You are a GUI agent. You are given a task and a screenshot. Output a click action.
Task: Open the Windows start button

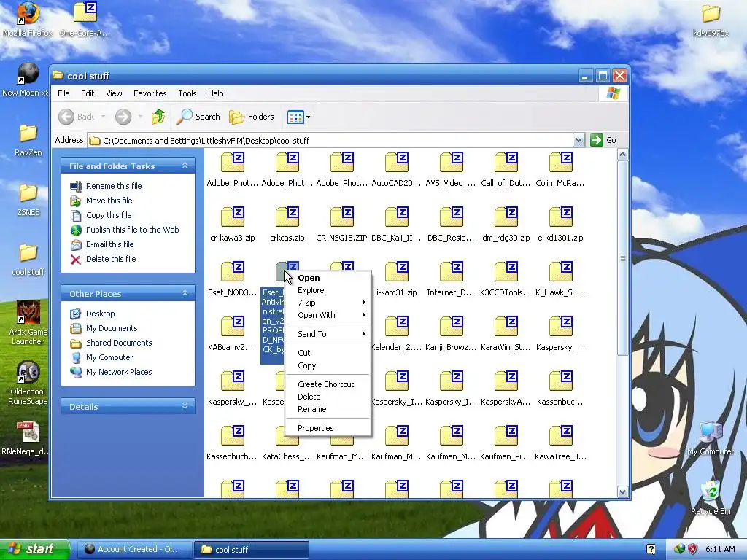point(34,549)
